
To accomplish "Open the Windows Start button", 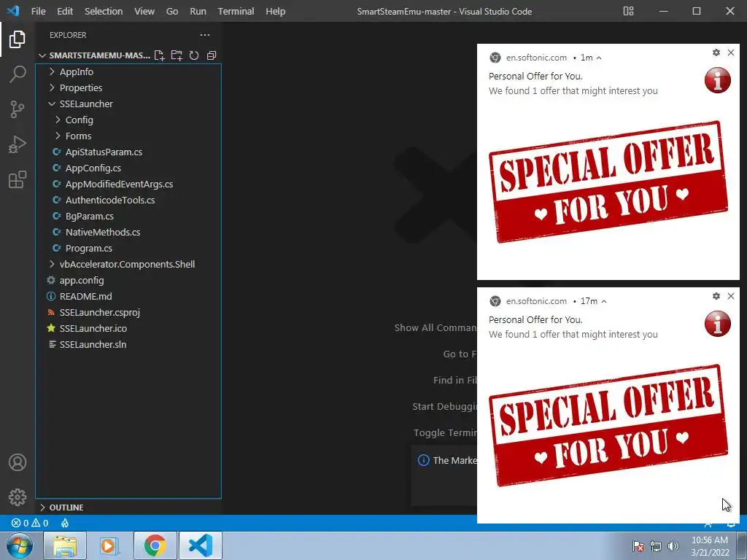I will coord(19,545).
